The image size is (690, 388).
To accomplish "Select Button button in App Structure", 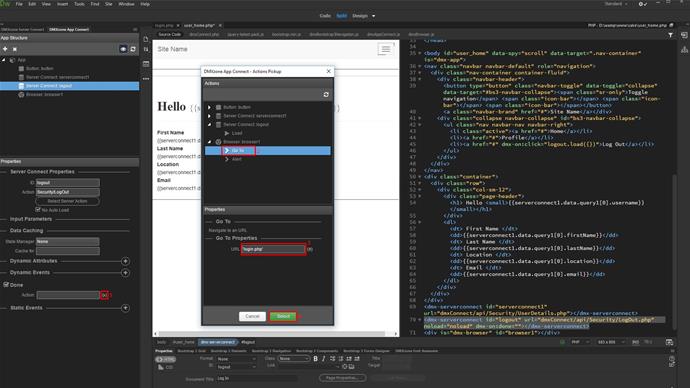I will pyautogui.click(x=40, y=69).
